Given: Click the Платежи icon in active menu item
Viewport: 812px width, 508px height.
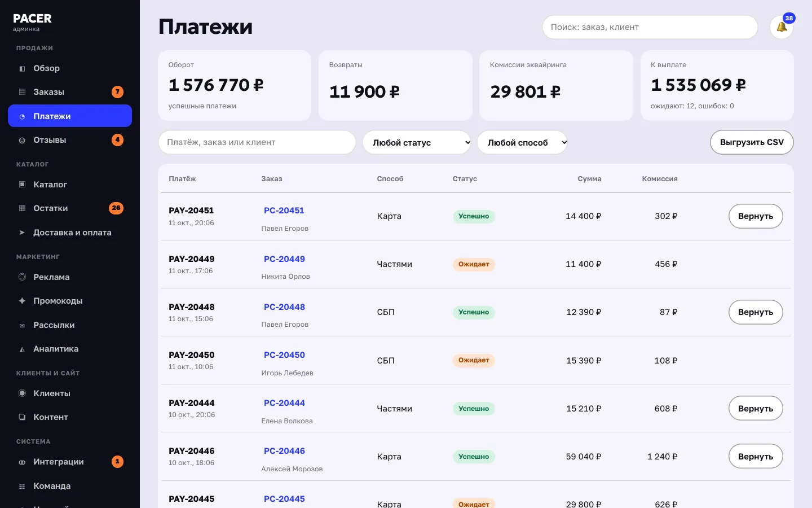Looking at the screenshot, I should (22, 116).
